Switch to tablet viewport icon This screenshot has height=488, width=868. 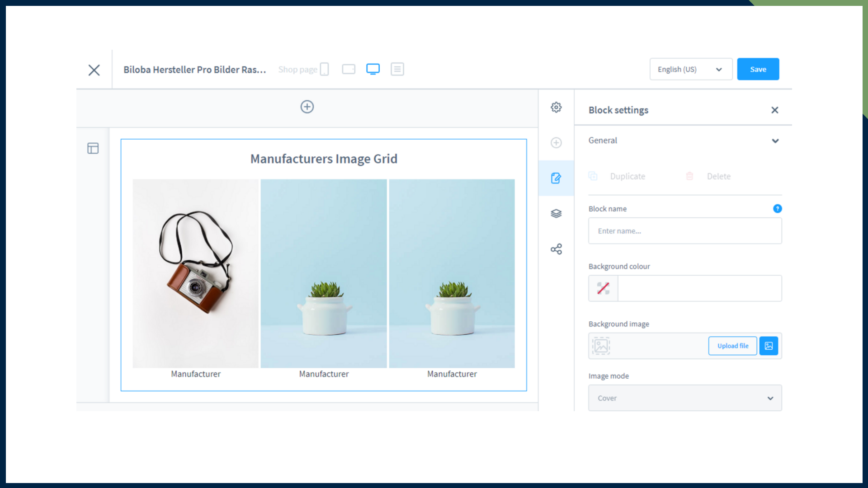349,69
